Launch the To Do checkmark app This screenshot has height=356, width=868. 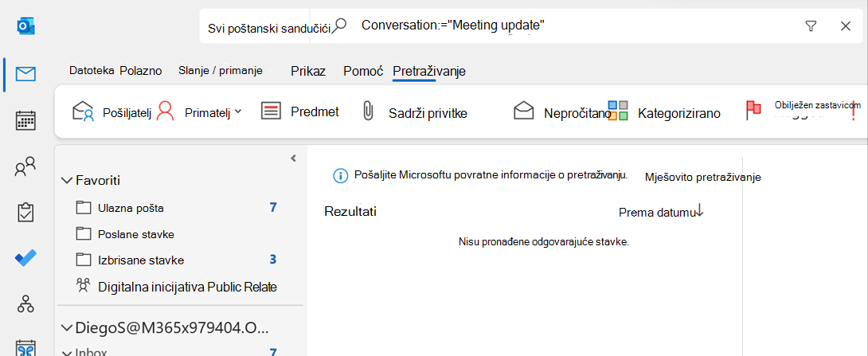tap(25, 257)
